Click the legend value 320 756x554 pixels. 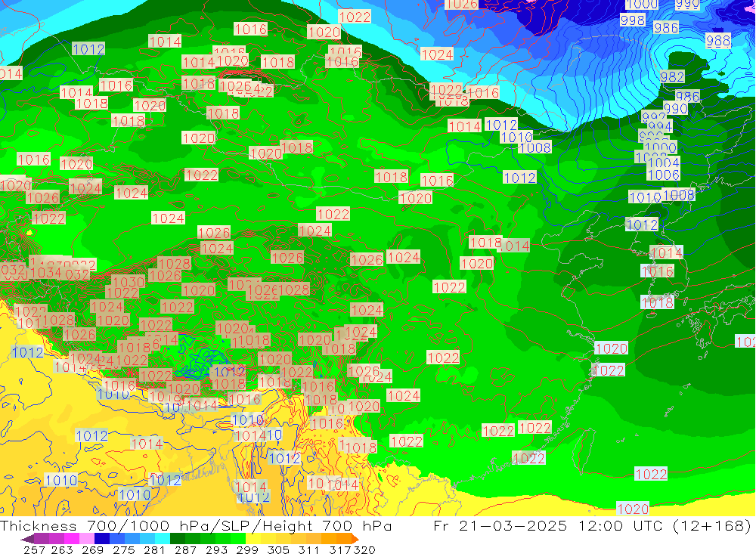(x=364, y=549)
